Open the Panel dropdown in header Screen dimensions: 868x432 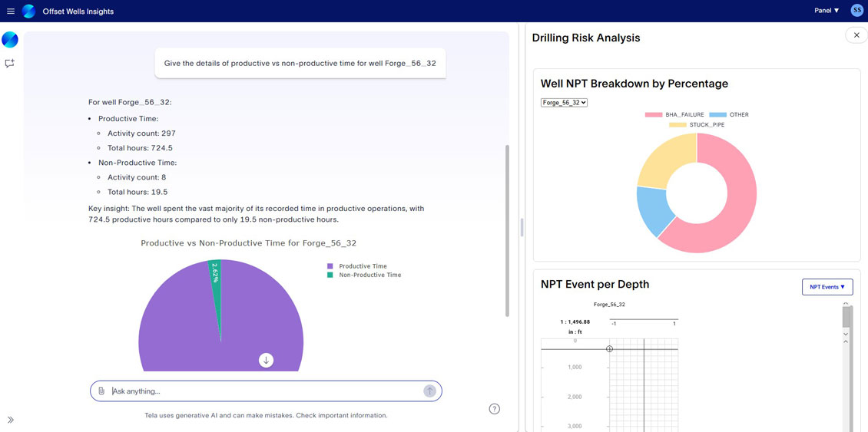pos(827,11)
